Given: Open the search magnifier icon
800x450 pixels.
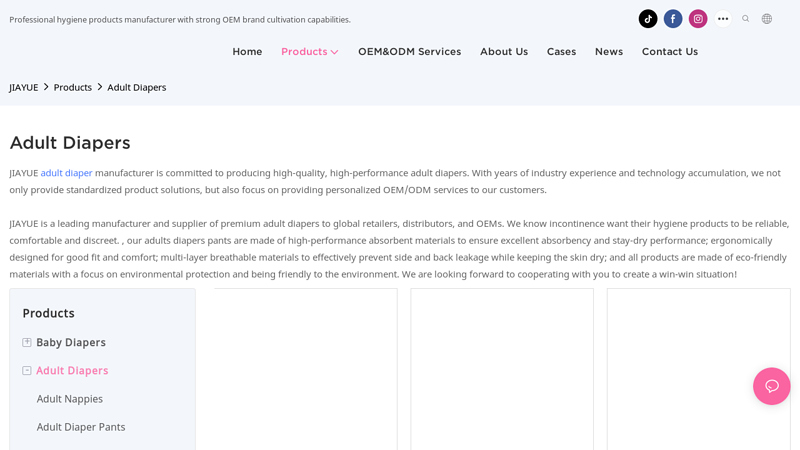Looking at the screenshot, I should (745, 19).
